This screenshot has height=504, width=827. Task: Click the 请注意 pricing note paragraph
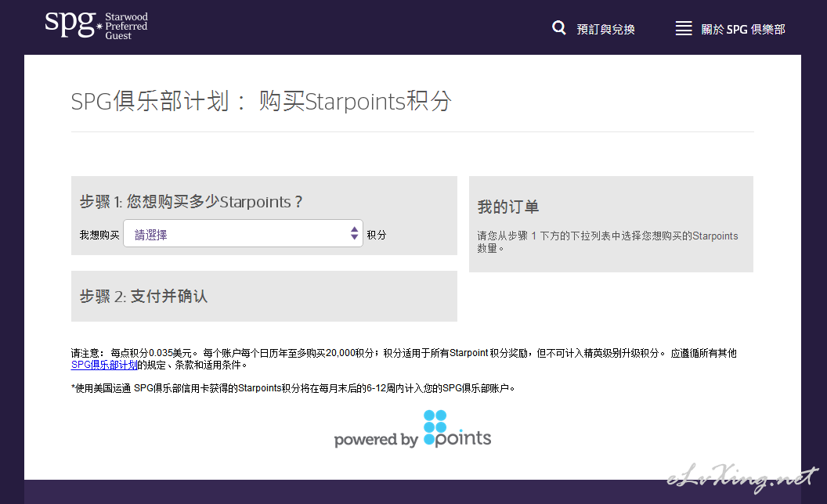[404, 359]
